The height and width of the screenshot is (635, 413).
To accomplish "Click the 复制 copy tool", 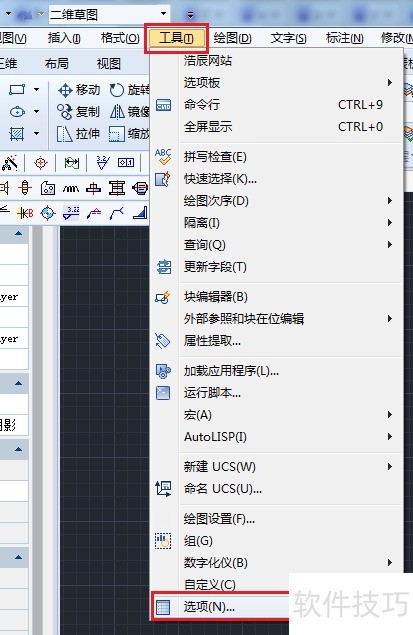I will tap(78, 111).
